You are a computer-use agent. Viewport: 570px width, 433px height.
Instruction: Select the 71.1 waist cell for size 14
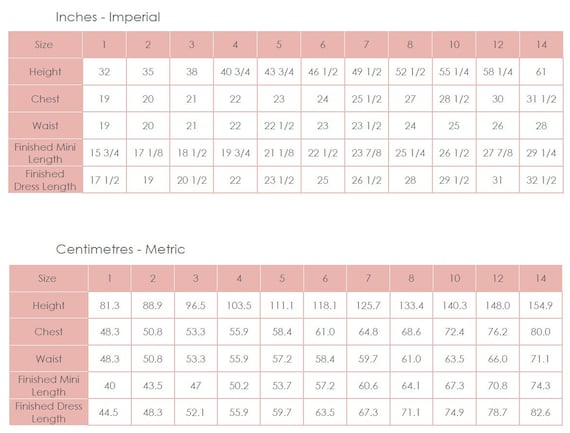click(x=541, y=358)
